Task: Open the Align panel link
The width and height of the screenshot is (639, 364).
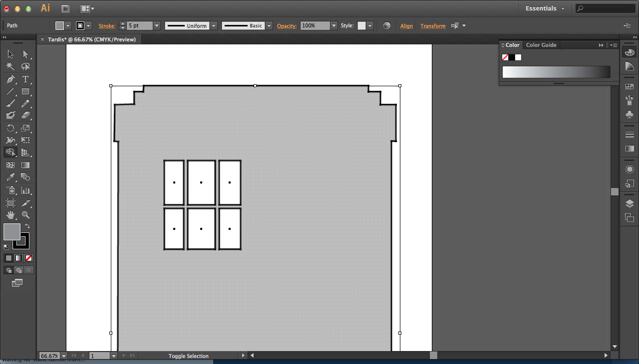Action: point(406,26)
